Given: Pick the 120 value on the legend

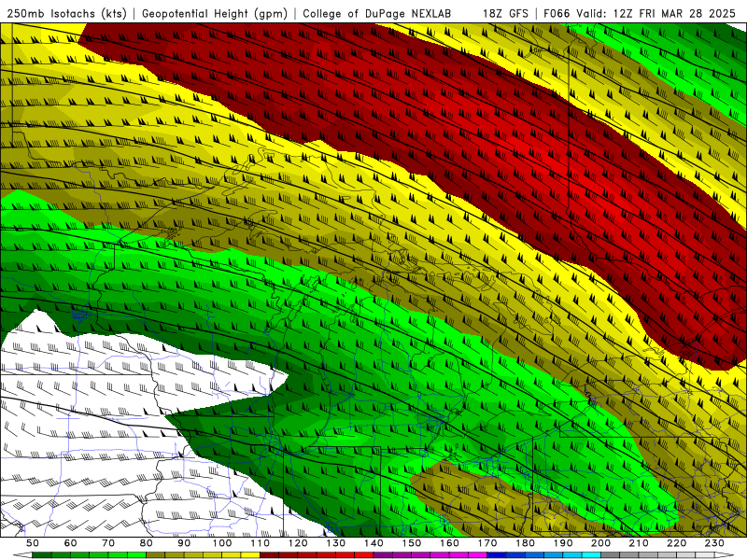Looking at the screenshot, I should tap(298, 543).
